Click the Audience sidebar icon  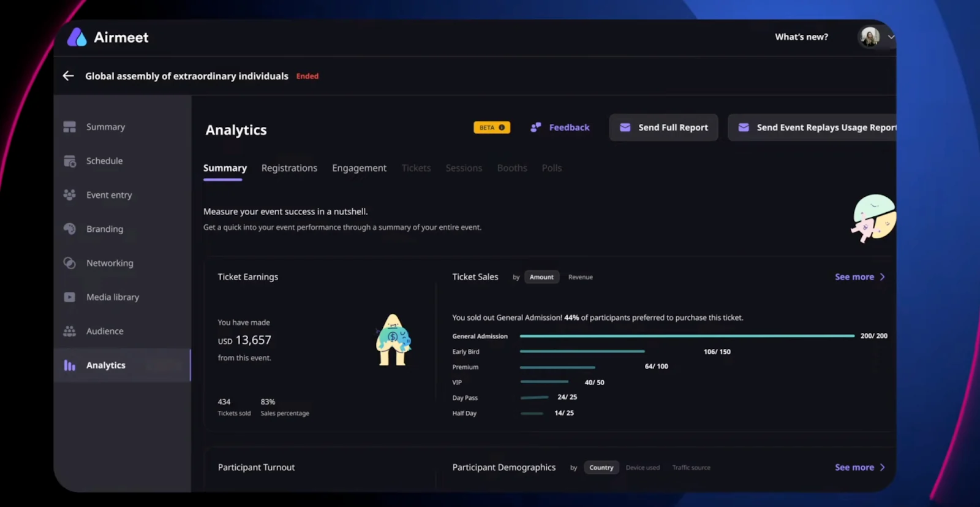tap(70, 331)
